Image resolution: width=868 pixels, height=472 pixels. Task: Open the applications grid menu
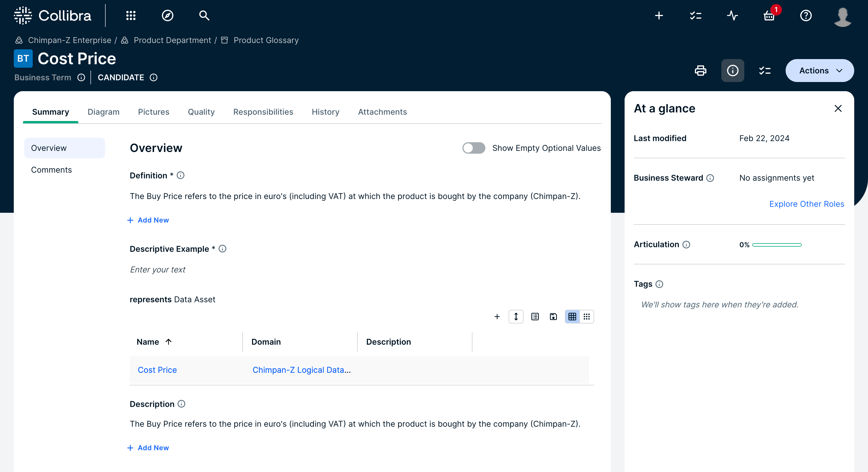[x=131, y=15]
